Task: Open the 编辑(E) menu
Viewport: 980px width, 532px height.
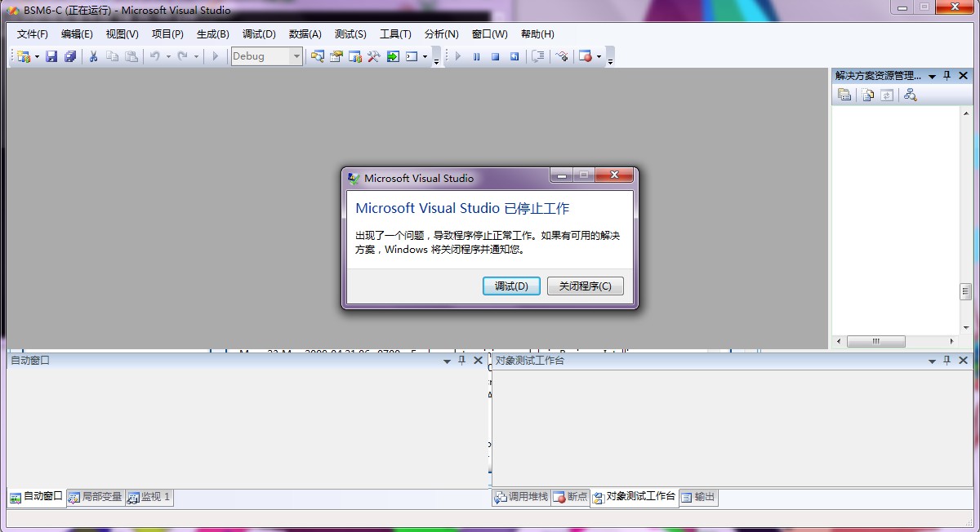Action: 77,33
